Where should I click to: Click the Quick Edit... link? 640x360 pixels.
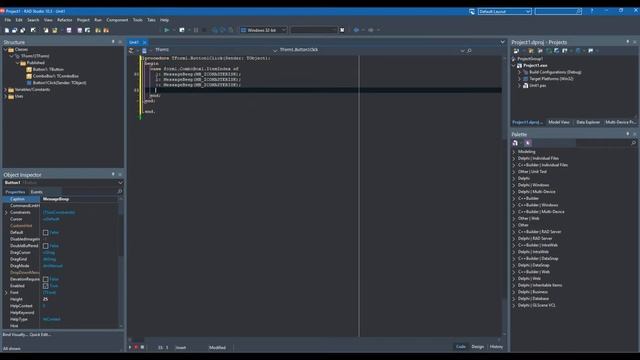tap(40, 334)
